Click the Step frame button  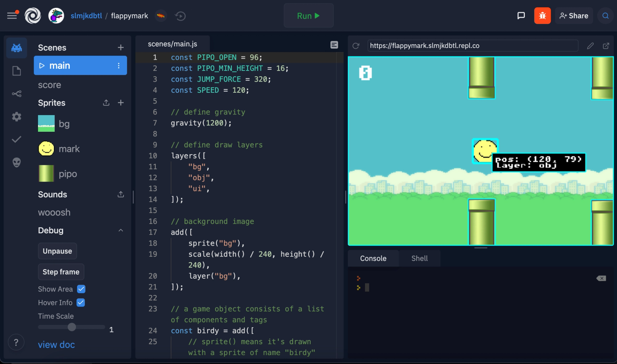tap(61, 272)
